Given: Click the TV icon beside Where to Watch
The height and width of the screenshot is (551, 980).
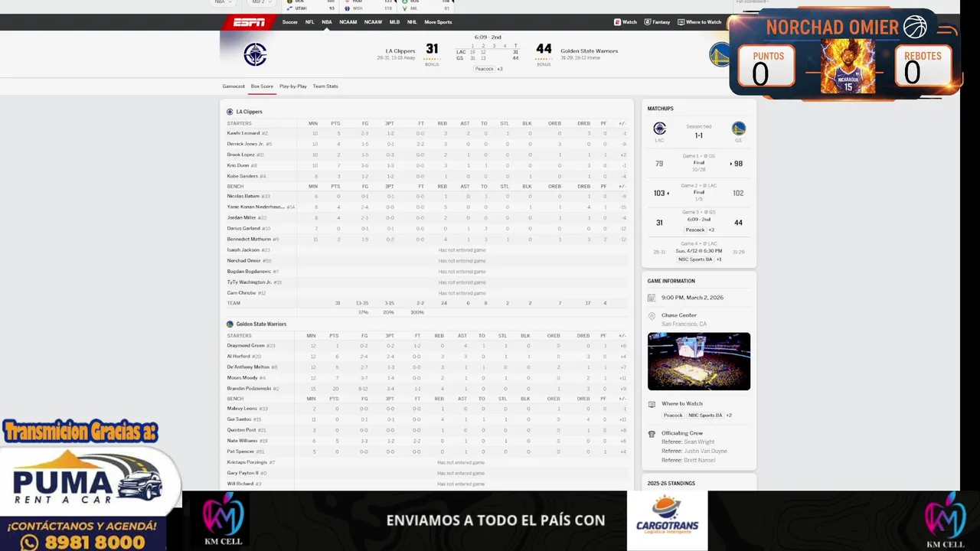Looking at the screenshot, I should pyautogui.click(x=652, y=404).
